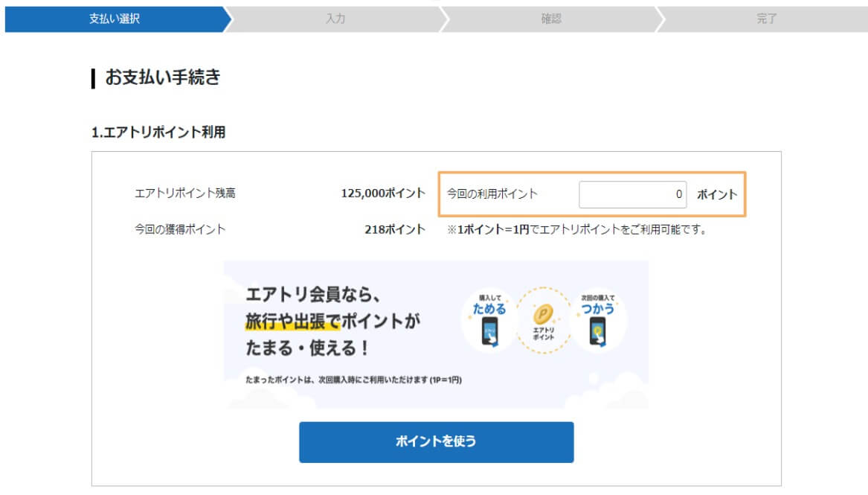Click the 1.エアトリポイント利用 section heading
This screenshot has height=495, width=868.
click(158, 132)
